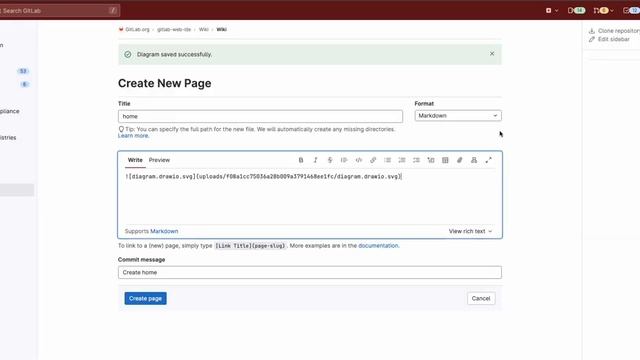Open the first Wiki breadcrumb link
Viewport: 640px width, 360px height.
pyautogui.click(x=204, y=29)
